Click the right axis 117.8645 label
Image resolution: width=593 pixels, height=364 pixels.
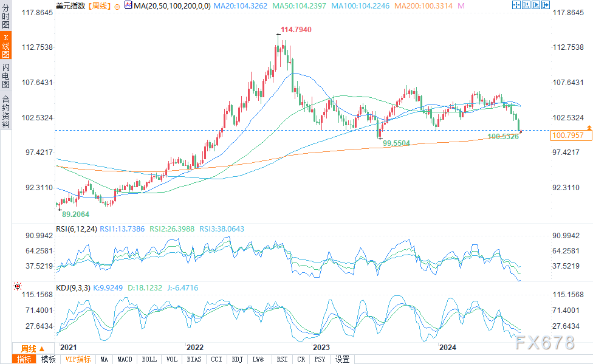tap(568, 13)
